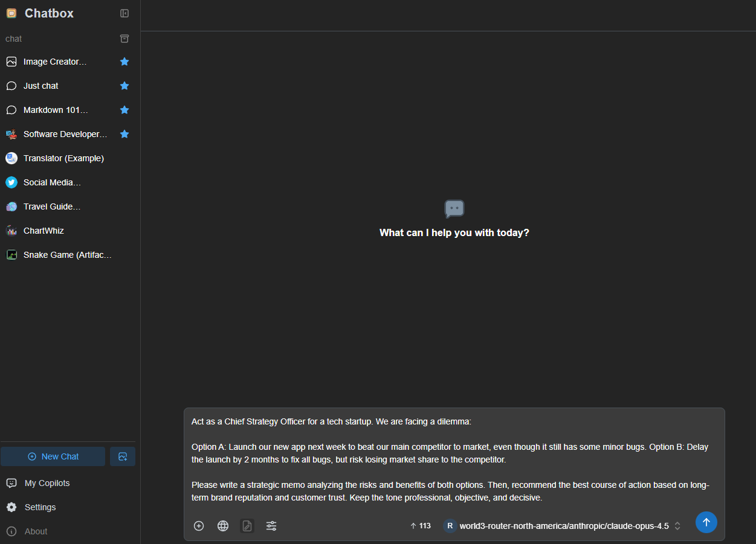Toggle the highlighted document edit icon
This screenshot has height=544, width=756.
click(247, 526)
